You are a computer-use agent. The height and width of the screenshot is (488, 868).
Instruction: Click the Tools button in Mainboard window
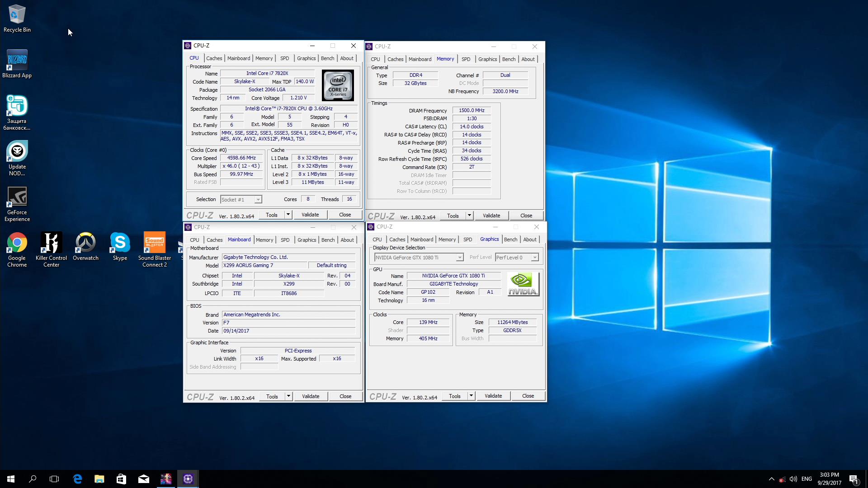[272, 396]
